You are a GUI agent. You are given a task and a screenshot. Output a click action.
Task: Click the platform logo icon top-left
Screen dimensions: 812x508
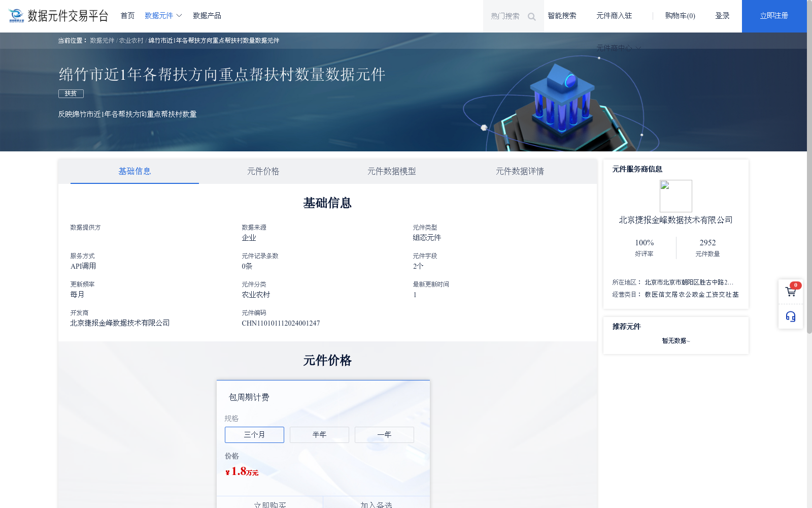point(17,15)
